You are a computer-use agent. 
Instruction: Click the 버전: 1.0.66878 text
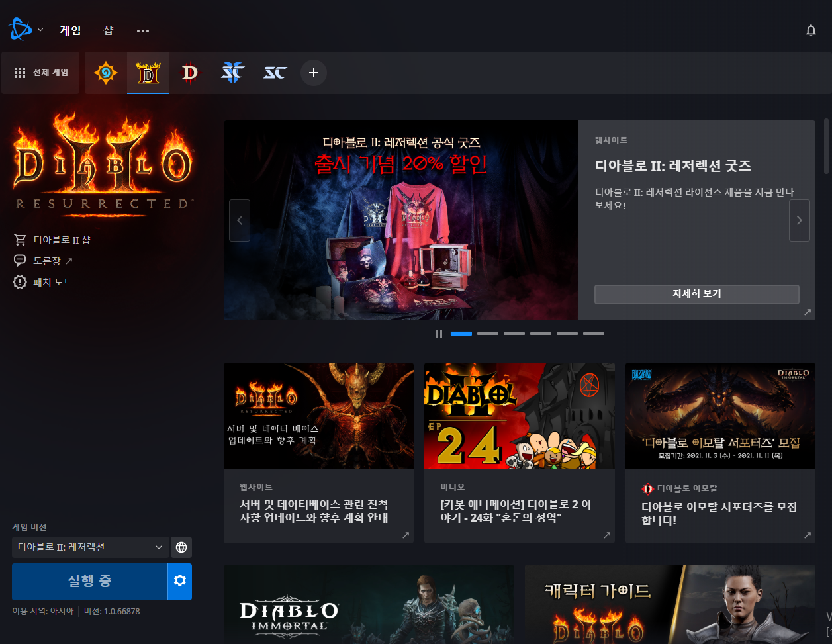(x=112, y=611)
